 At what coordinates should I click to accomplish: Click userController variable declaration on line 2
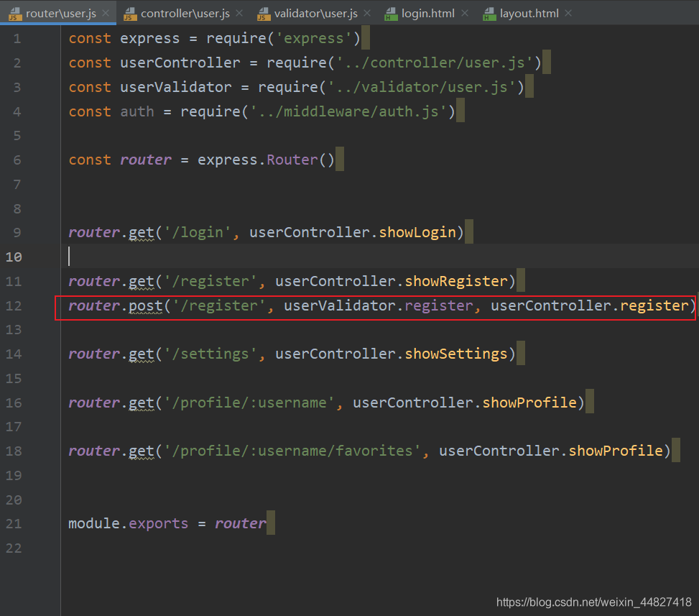pos(180,63)
